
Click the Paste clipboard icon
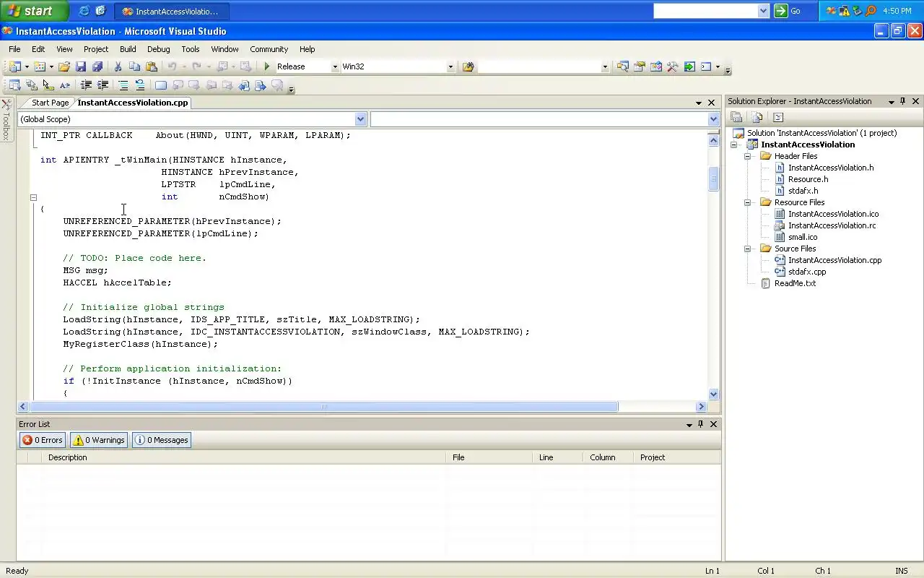coord(151,66)
